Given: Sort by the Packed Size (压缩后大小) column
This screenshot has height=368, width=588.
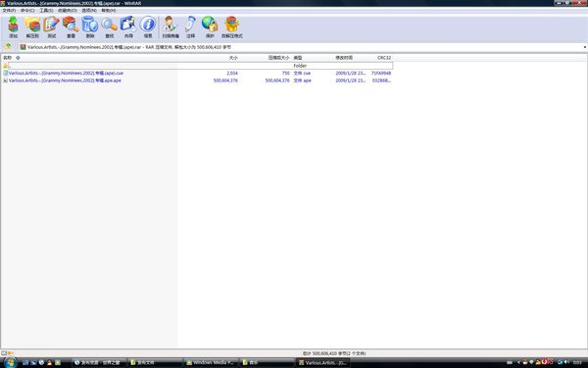Looking at the screenshot, I should click(278, 58).
